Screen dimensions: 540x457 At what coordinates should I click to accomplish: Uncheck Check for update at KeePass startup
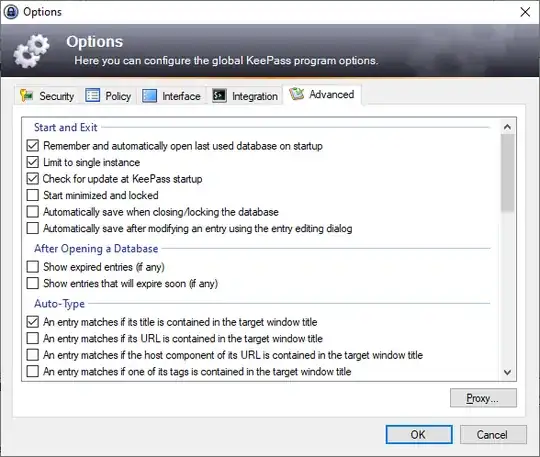pos(33,179)
